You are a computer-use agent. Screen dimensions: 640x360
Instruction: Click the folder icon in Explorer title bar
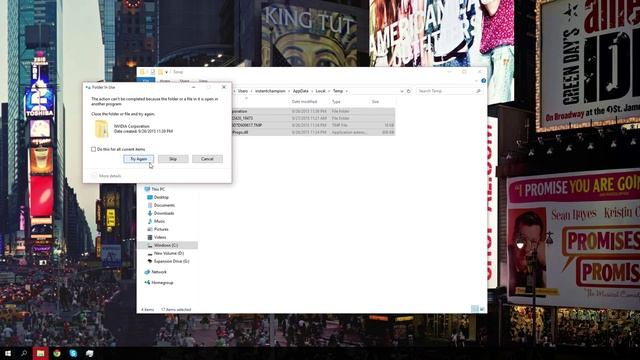(x=142, y=72)
